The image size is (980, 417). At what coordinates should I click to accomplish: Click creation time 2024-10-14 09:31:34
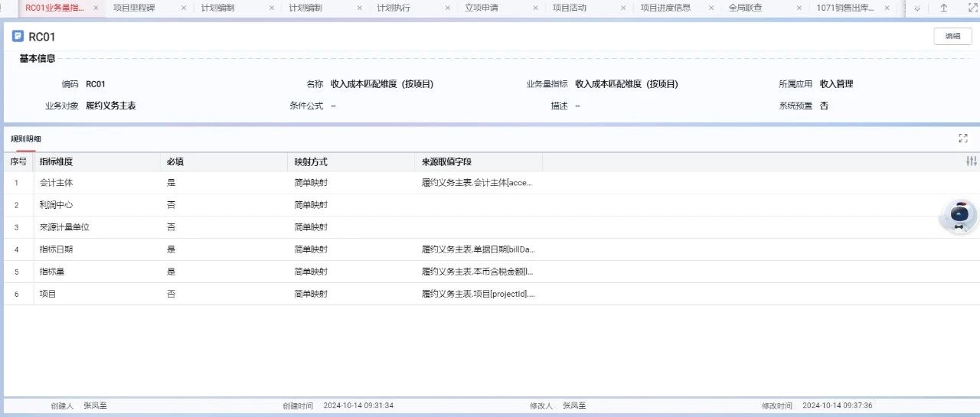pos(358,406)
